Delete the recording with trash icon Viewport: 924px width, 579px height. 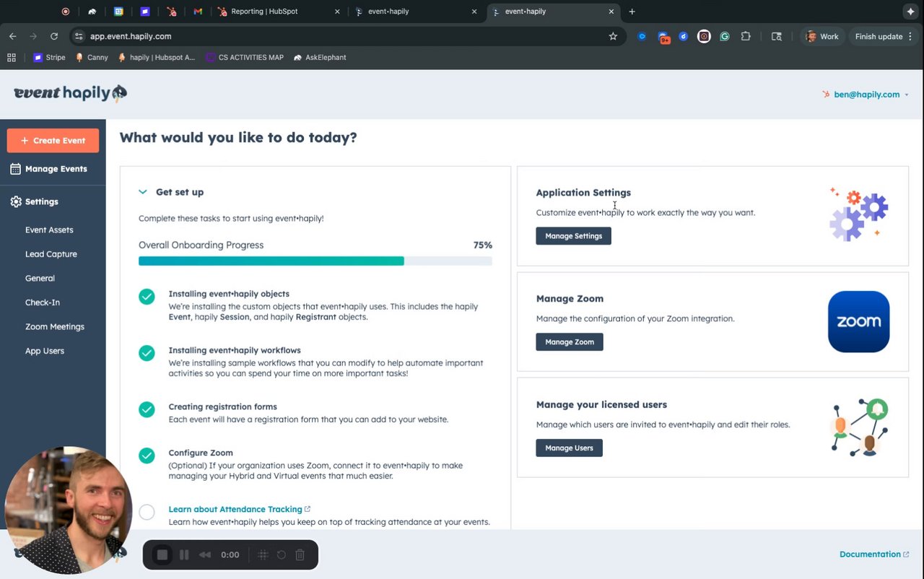(300, 554)
